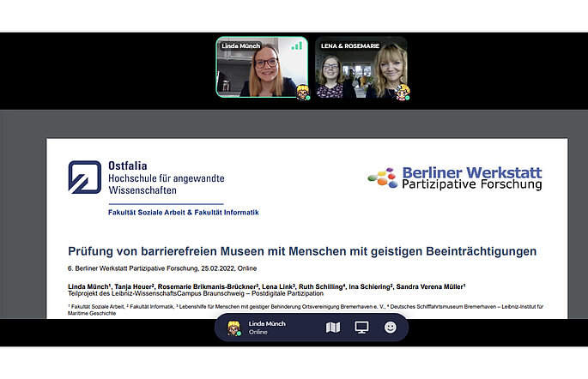The width and height of the screenshot is (588, 379).
Task: Open the emoji reactions smiley icon
Action: [x=391, y=328]
